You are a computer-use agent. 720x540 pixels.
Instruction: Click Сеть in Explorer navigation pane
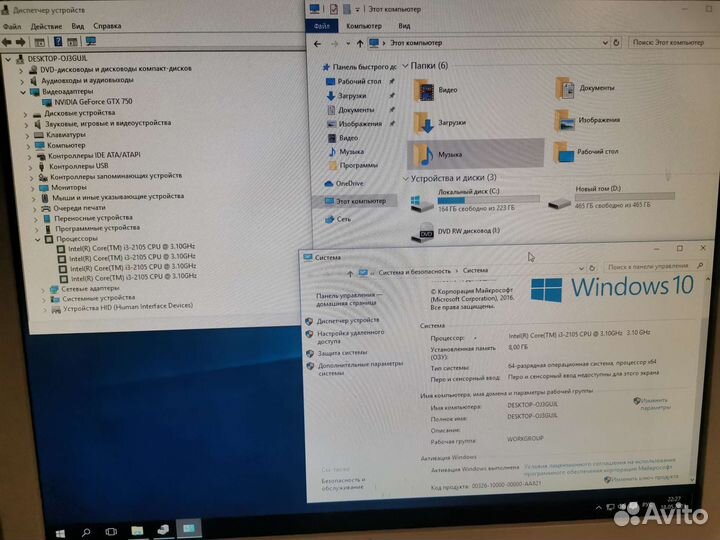coord(343,219)
